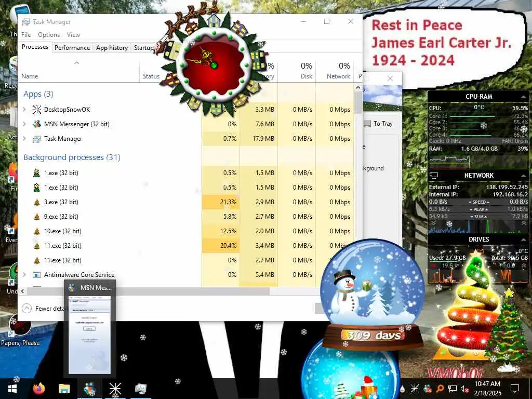Open Task Manager File menu
This screenshot has width=532, height=399.
pos(26,35)
